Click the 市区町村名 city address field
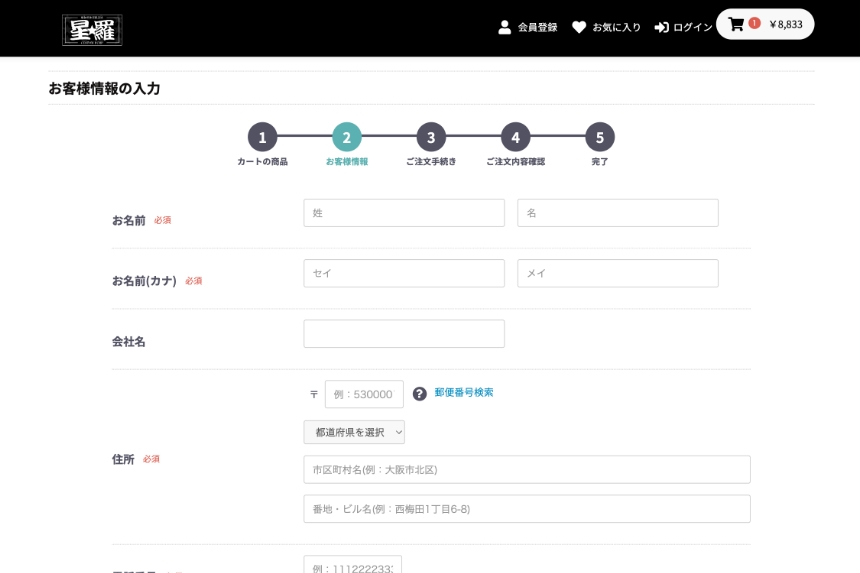The image size is (860, 573). coord(527,470)
